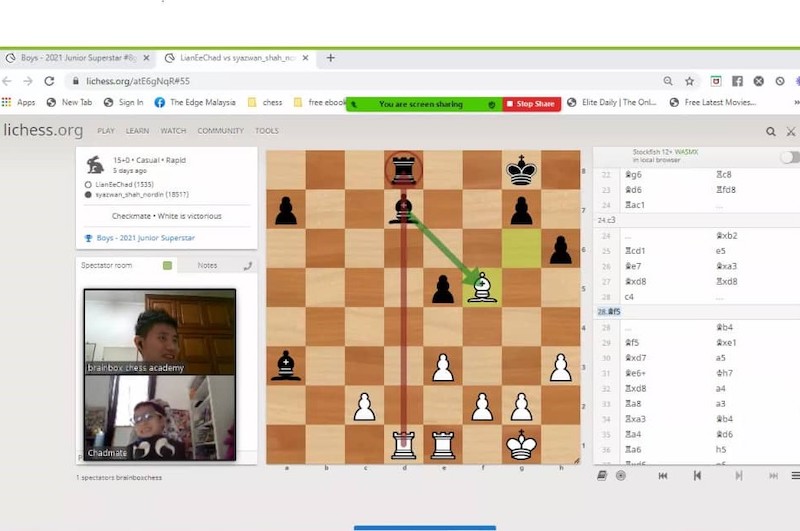Click the browser forward arrow

[28, 81]
